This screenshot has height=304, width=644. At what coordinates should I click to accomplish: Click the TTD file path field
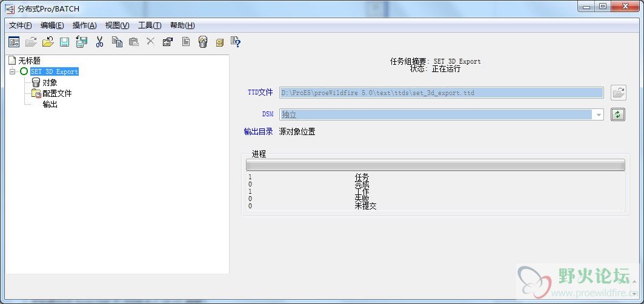[442, 93]
